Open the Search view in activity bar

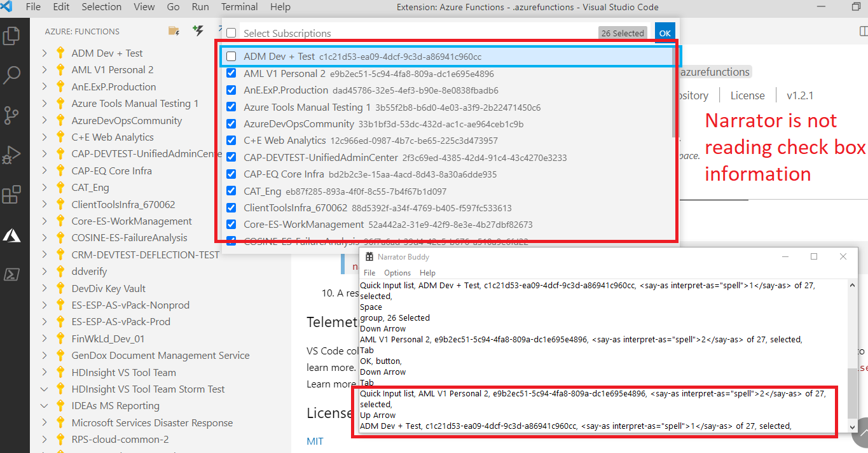[11, 75]
